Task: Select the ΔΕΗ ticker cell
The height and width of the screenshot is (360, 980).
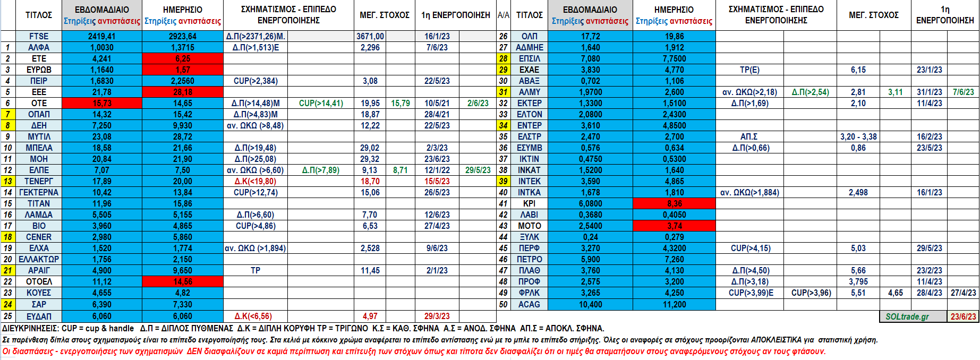Action: click(39, 125)
